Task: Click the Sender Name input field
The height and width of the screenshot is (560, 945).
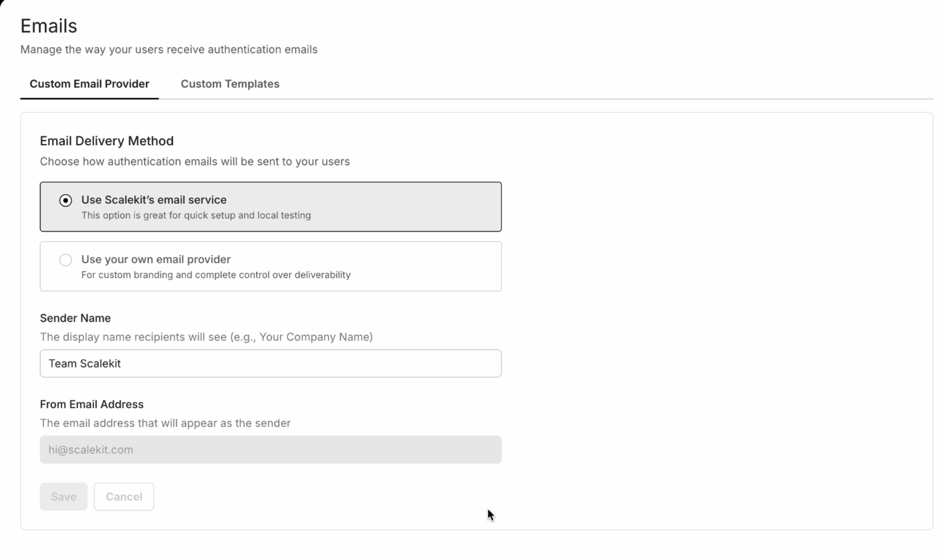Action: coord(270,363)
